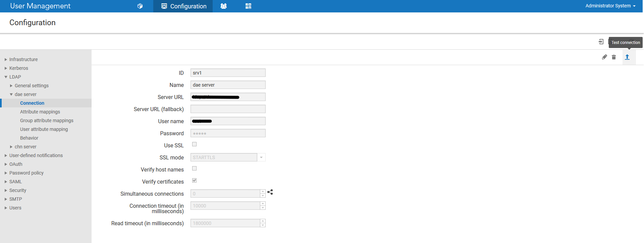This screenshot has height=243, width=644.
Task: Click the User name input field
Action: pos(228,121)
